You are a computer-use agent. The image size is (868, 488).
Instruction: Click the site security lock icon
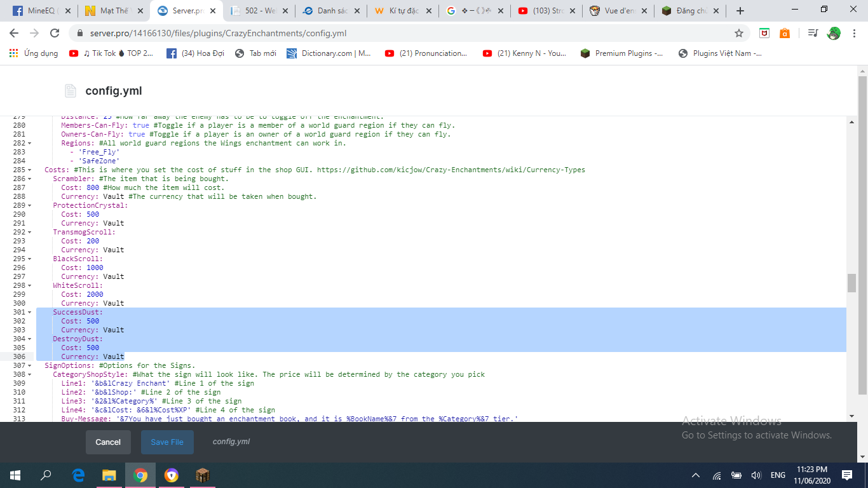point(80,34)
